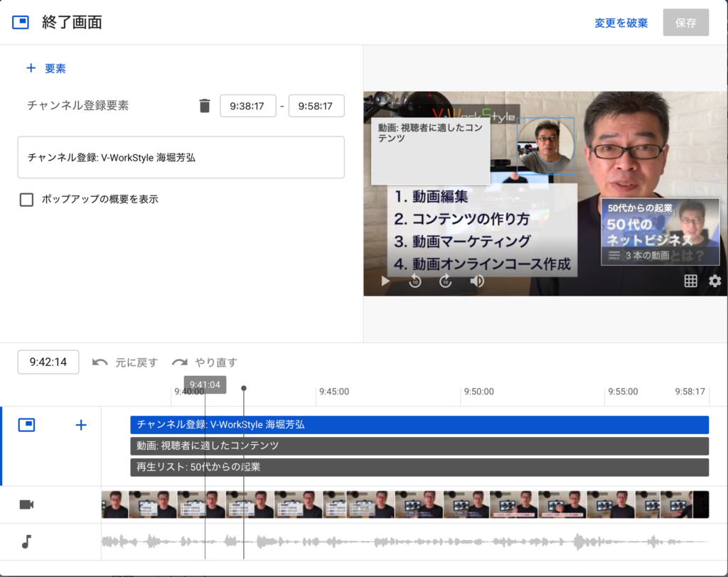Edit the start time field showing 9:38:17
The height and width of the screenshot is (577, 728).
click(247, 105)
